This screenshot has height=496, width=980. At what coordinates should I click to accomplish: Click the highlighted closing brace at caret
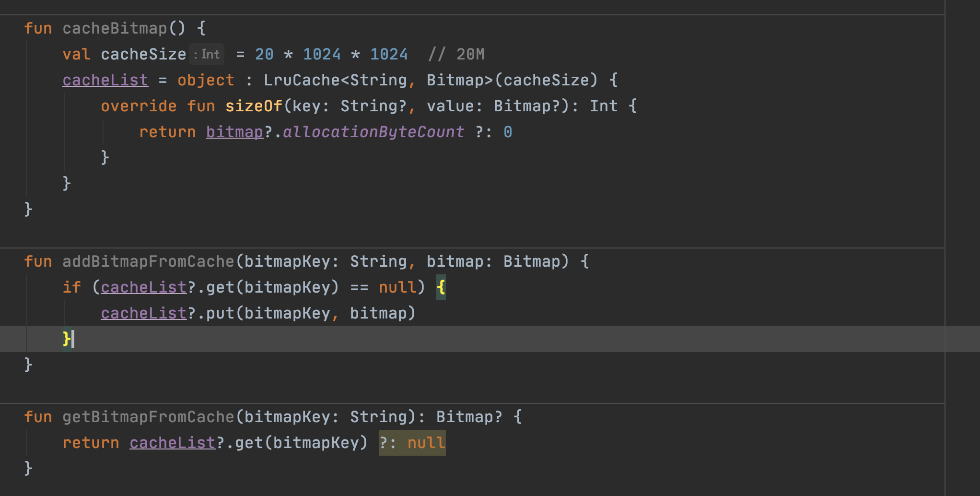coord(67,339)
